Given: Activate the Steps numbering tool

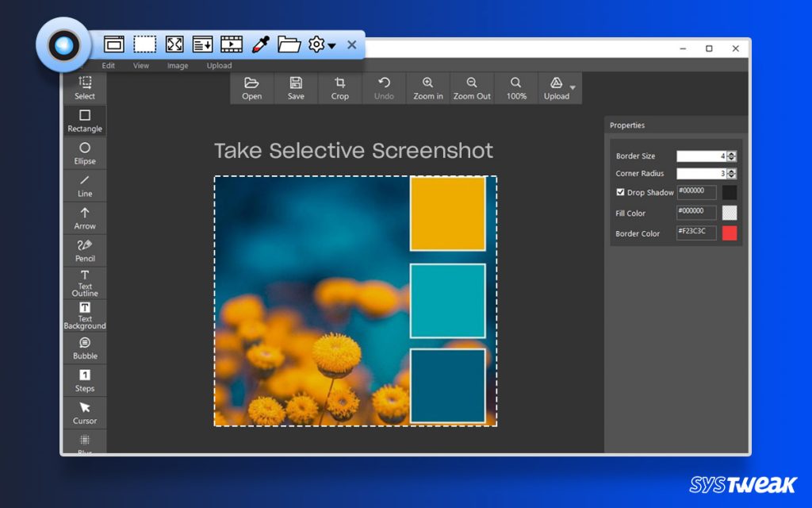Looking at the screenshot, I should 84,379.
